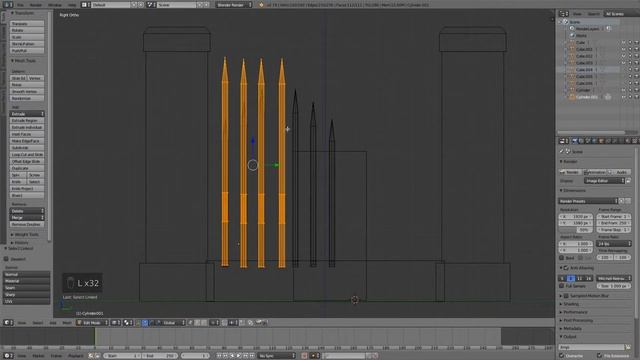Open the Blender Render engine dropdown
The height and width of the screenshot is (360, 640).
point(234,5)
